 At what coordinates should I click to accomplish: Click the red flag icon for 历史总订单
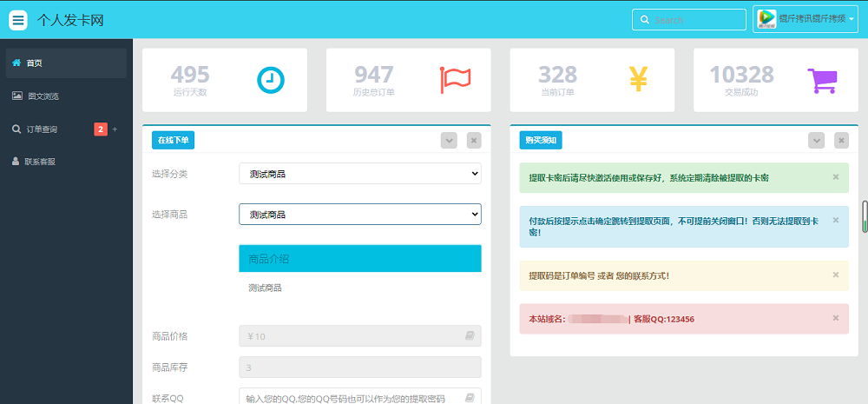pos(455,80)
